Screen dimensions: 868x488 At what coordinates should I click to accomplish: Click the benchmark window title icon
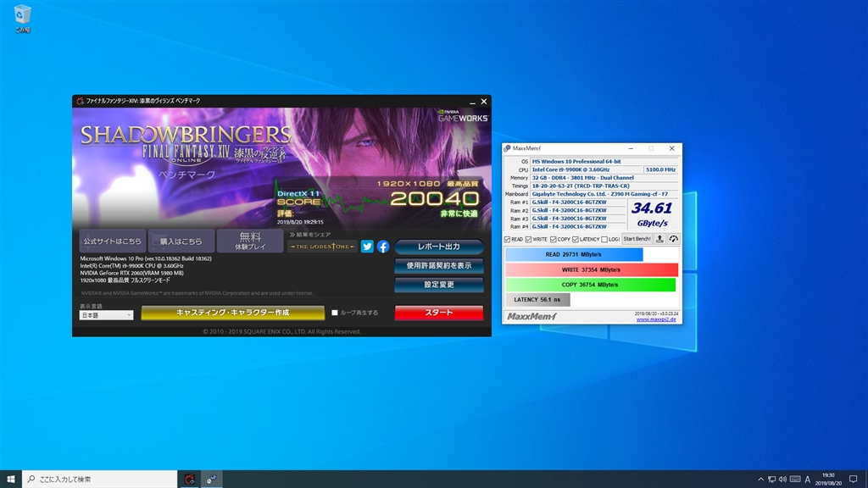coord(81,102)
